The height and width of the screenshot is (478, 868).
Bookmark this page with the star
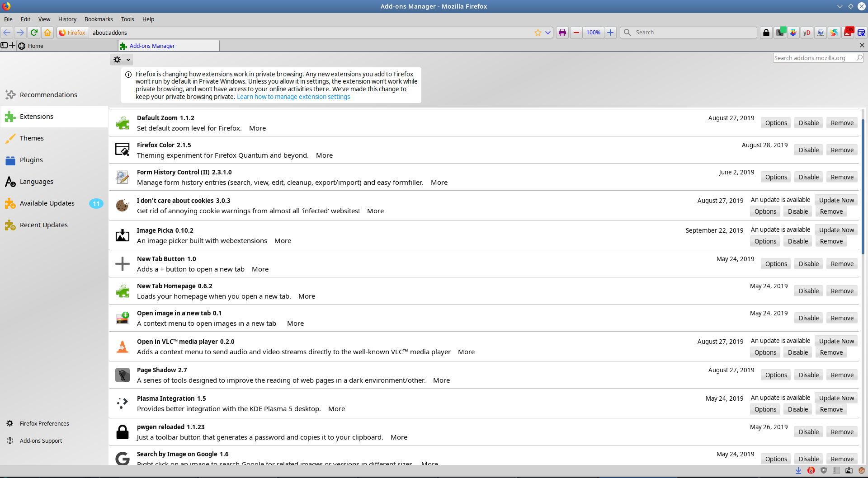point(538,33)
